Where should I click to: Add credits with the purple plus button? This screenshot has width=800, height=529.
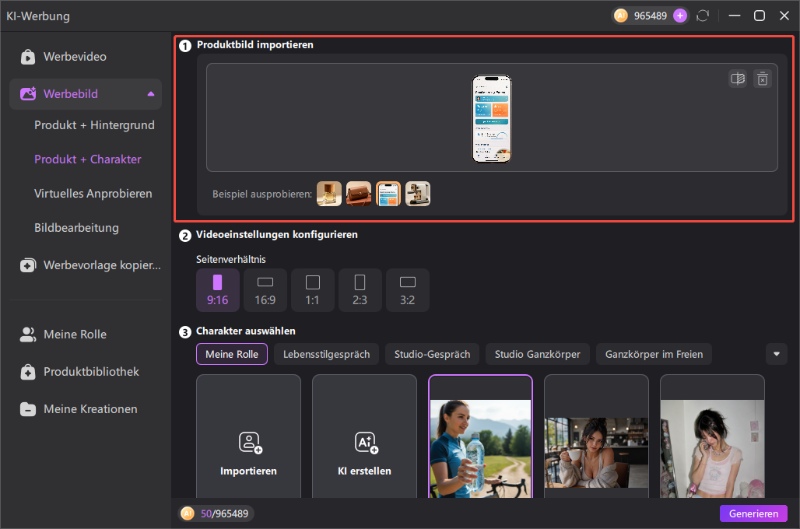coord(680,16)
